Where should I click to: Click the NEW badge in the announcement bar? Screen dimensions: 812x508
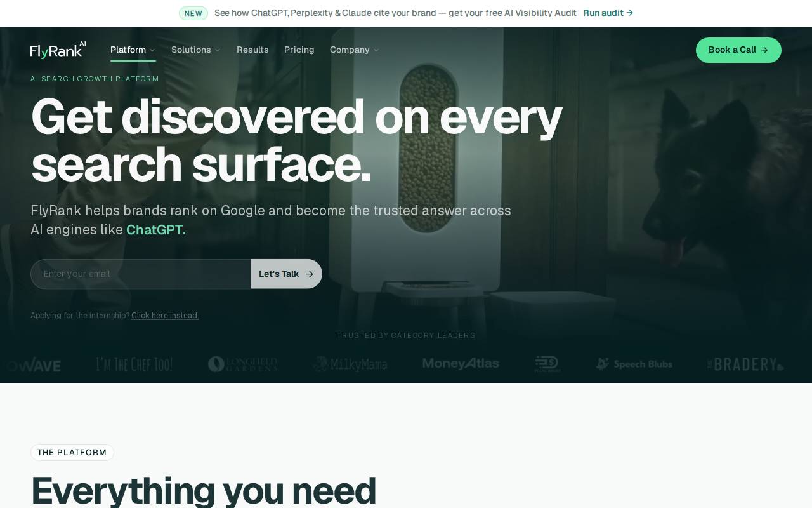coord(193,13)
